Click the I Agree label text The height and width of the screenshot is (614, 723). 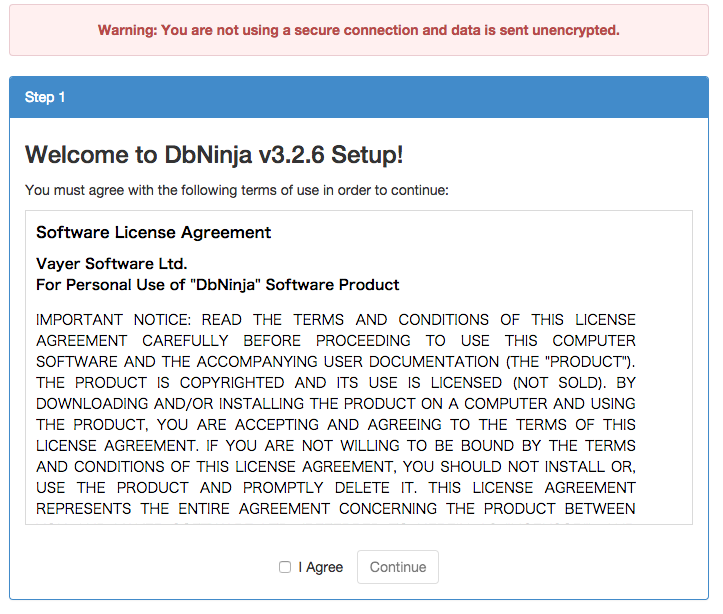[320, 567]
